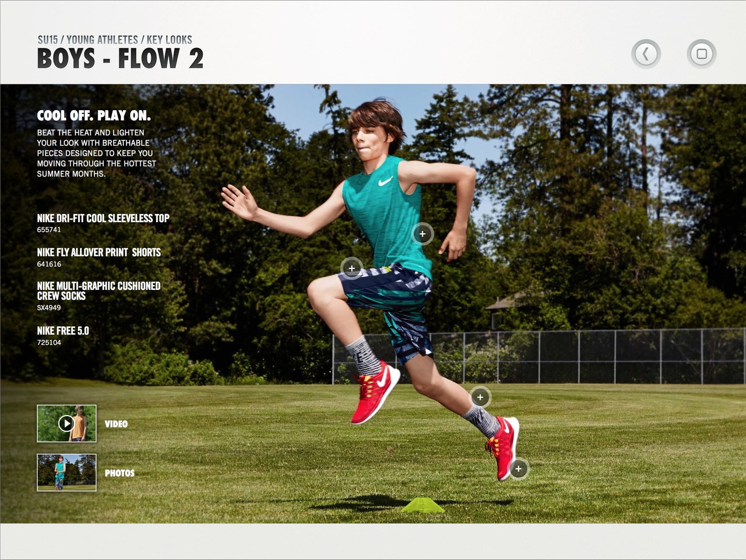Tap the plus hotspot near crew sock
746x560 pixels.
pyautogui.click(x=480, y=397)
